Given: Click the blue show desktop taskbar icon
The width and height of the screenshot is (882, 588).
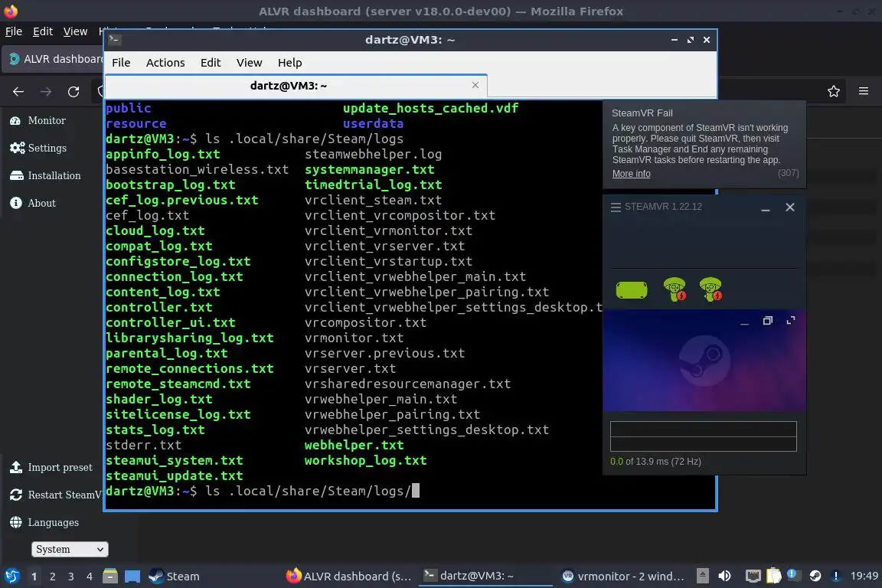Looking at the screenshot, I should pos(132,577).
